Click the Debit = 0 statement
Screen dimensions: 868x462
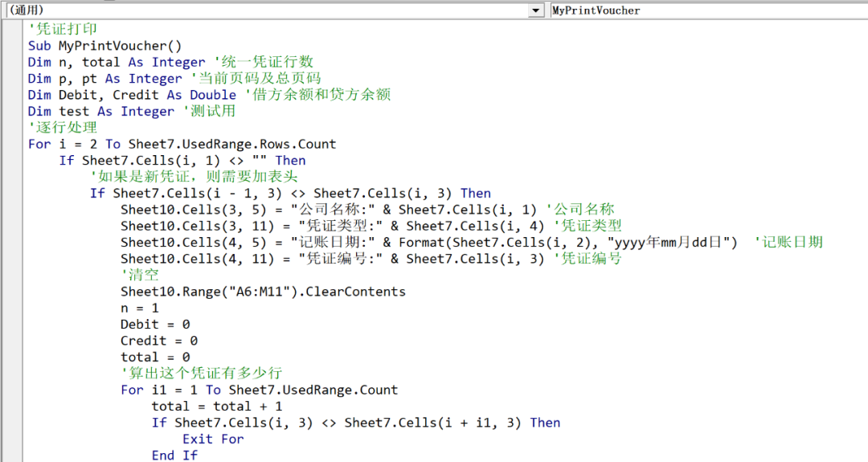pos(155,325)
